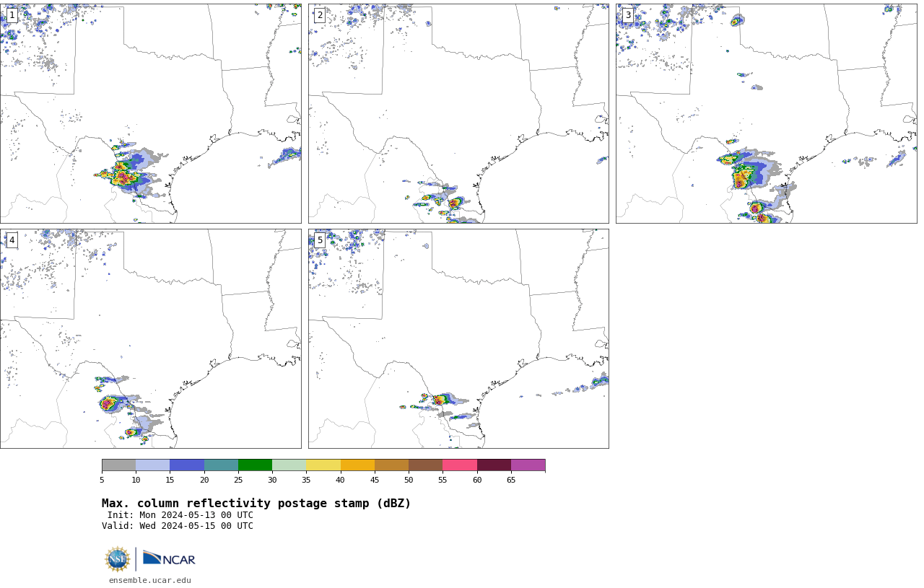Screen dimensions: 924x588
Task: Click the NCAR logo
Action: coord(169,559)
